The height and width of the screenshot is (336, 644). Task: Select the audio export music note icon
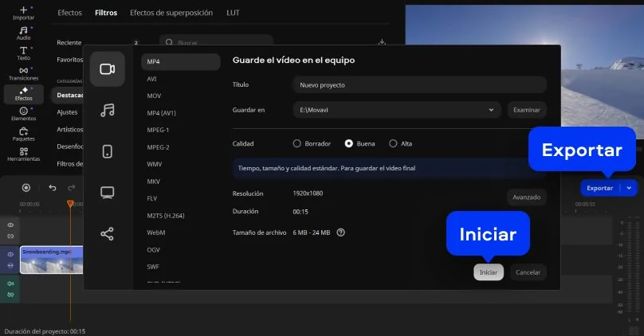[108, 111]
